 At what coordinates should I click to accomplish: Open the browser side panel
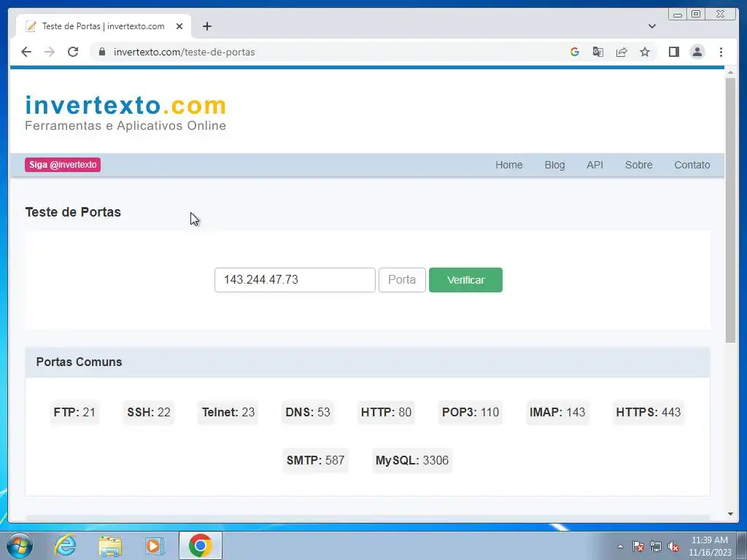pyautogui.click(x=673, y=52)
